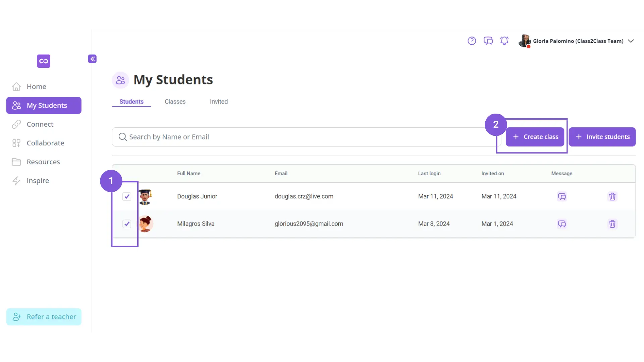Click email glorious2095@gmail.com
The width and height of the screenshot is (644, 362).
coord(309,224)
